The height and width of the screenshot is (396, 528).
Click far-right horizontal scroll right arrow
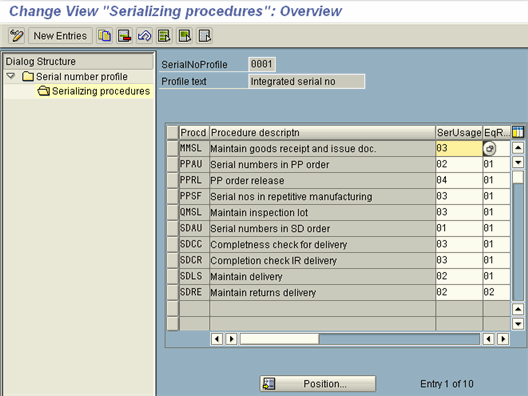pyautogui.click(x=503, y=338)
